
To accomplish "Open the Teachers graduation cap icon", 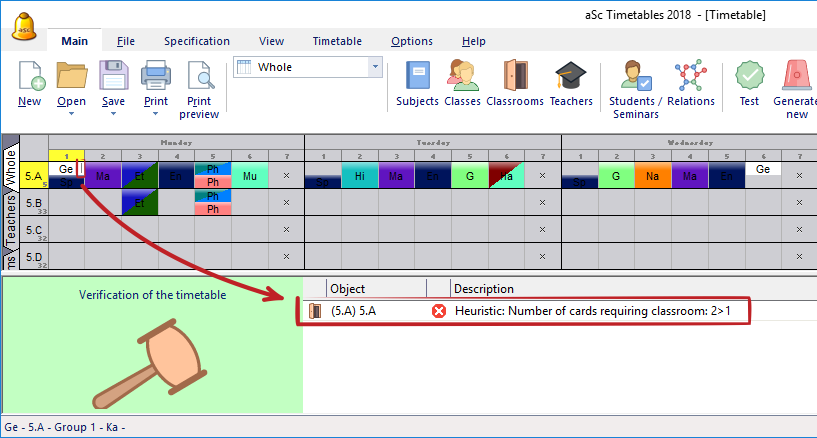I will [571, 77].
